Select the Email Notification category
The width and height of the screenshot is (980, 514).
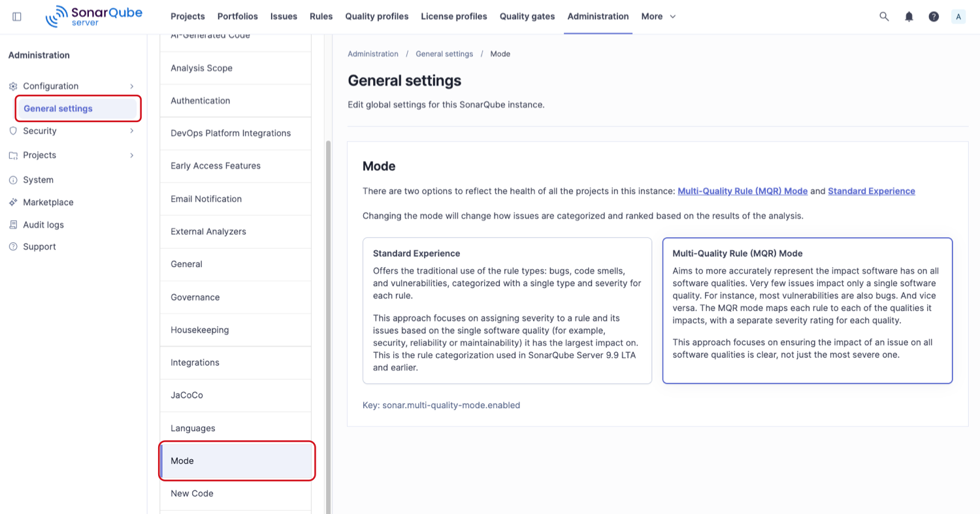point(235,199)
